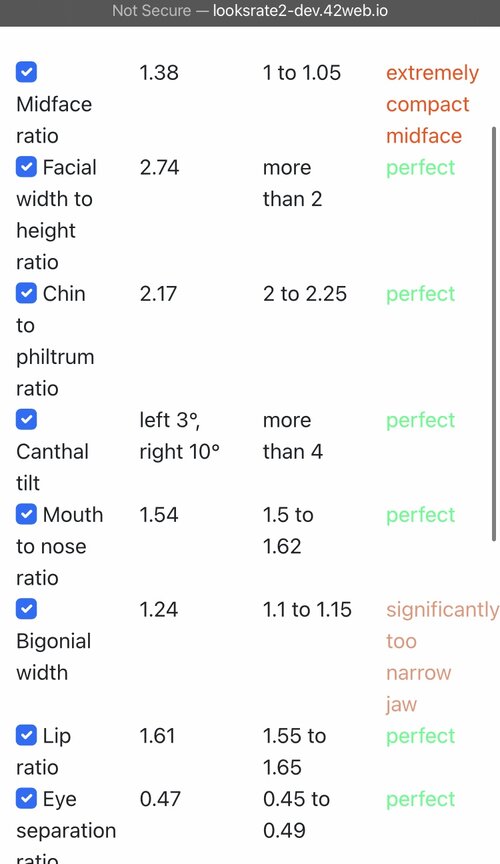Click the Bigonial width label
The height and width of the screenshot is (864, 500).
(x=53, y=656)
